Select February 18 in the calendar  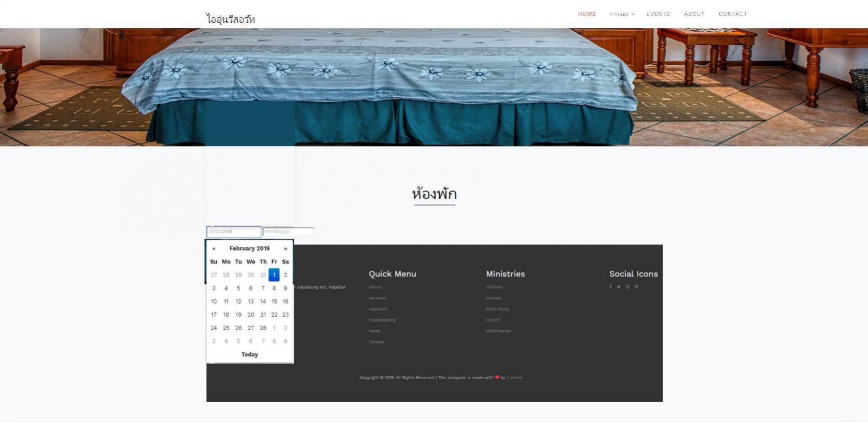coord(226,315)
